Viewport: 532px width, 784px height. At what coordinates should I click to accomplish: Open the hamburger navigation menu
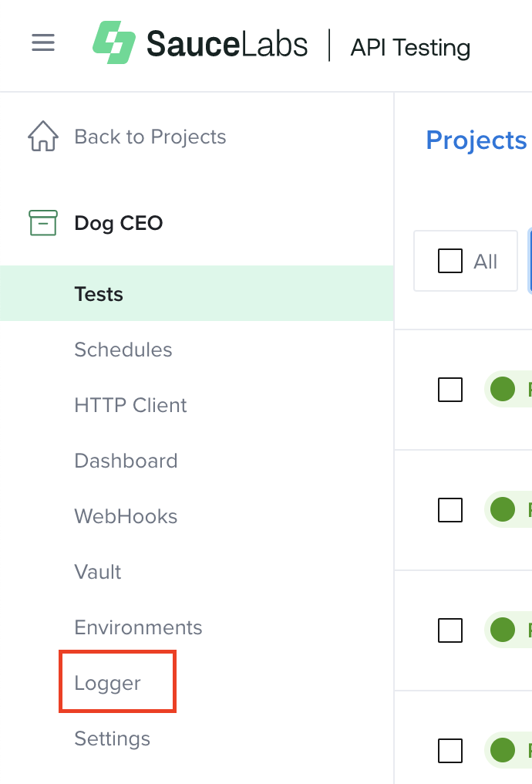tap(42, 43)
